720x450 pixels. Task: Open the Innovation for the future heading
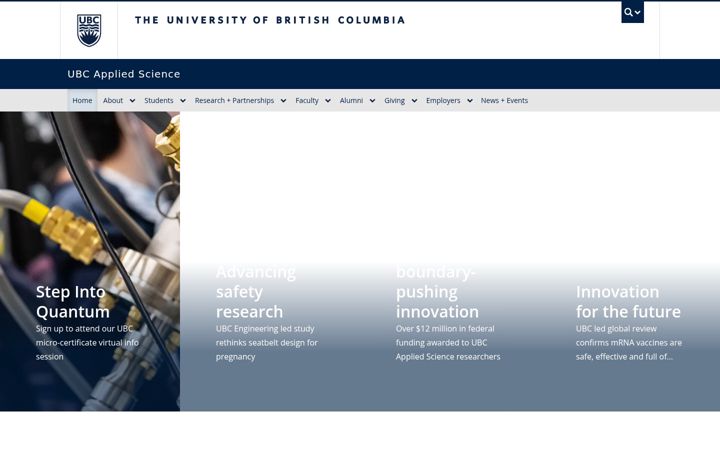pyautogui.click(x=628, y=302)
